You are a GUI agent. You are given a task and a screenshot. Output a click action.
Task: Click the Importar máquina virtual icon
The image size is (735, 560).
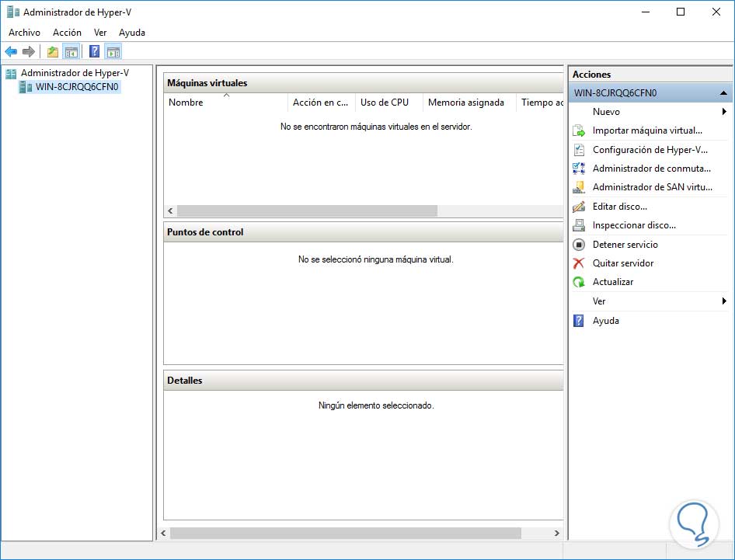579,130
